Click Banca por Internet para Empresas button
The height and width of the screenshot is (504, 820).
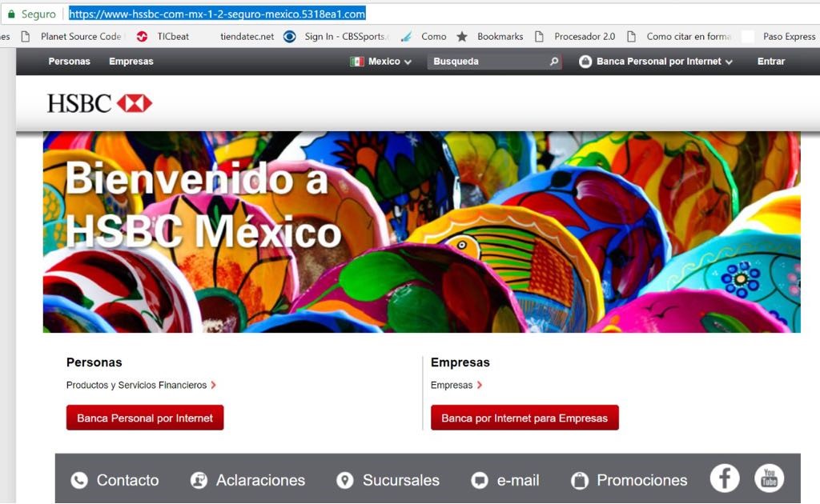click(x=525, y=418)
